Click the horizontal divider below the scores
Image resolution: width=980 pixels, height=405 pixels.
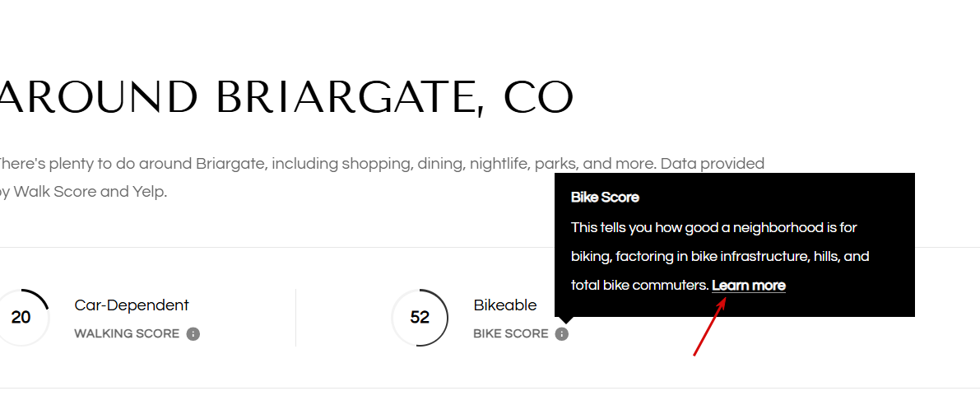click(x=490, y=389)
